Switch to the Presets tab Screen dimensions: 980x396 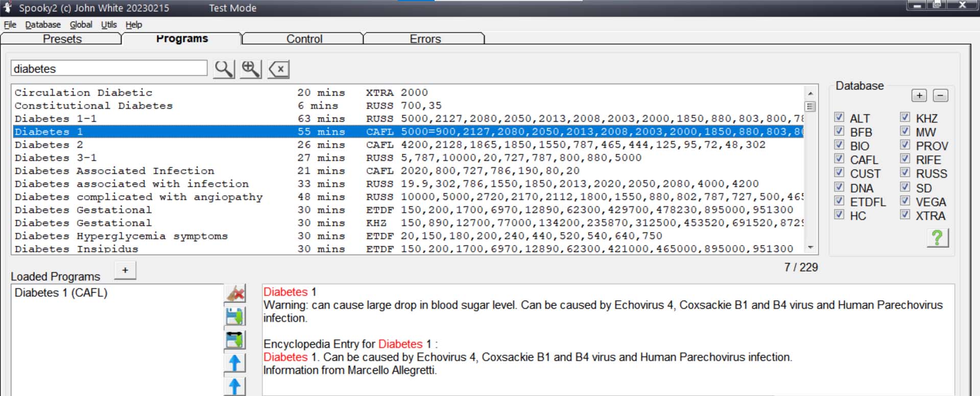click(x=62, y=39)
